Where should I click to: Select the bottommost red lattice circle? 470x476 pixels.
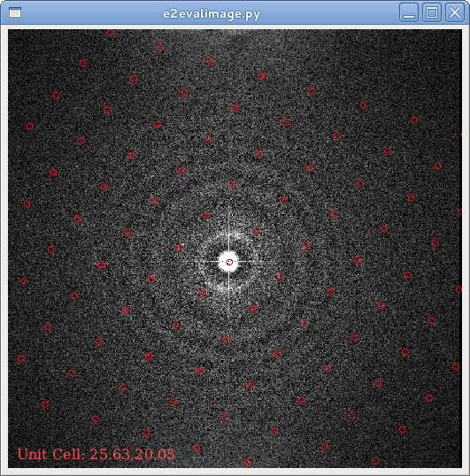coord(248,463)
